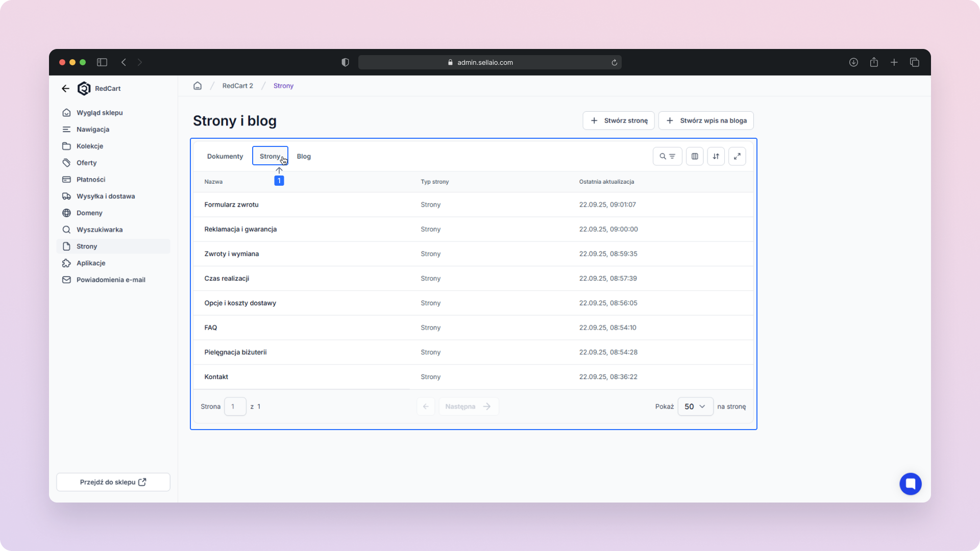Open the chat support bubble
The height and width of the screenshot is (551, 980).
click(910, 484)
